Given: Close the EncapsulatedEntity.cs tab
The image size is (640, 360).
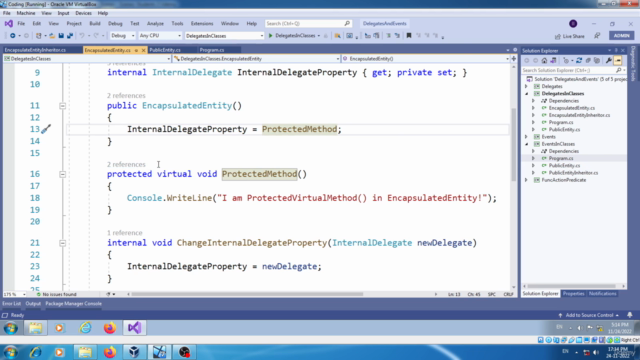Looking at the screenshot, I should (x=143, y=50).
